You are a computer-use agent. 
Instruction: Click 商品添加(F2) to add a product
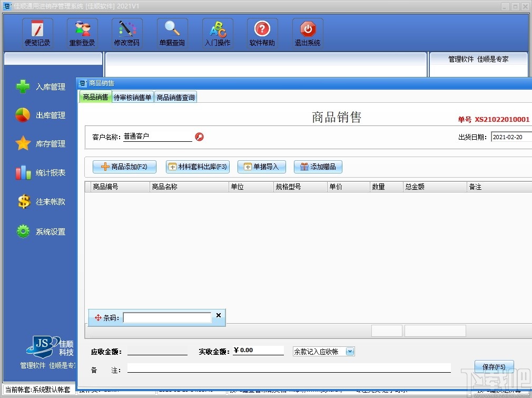pos(124,166)
